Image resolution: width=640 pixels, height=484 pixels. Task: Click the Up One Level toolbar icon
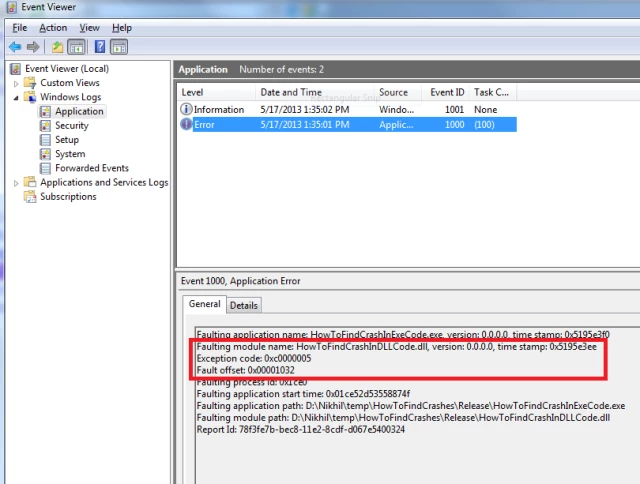tap(57, 47)
